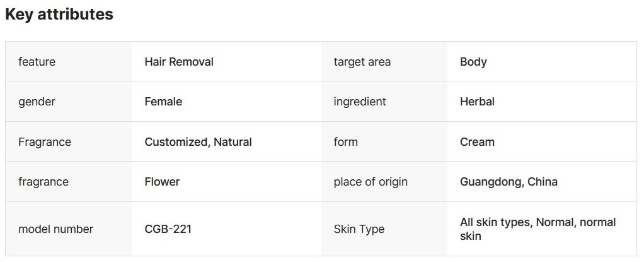Click 'Customized, Natural' value

(x=198, y=142)
